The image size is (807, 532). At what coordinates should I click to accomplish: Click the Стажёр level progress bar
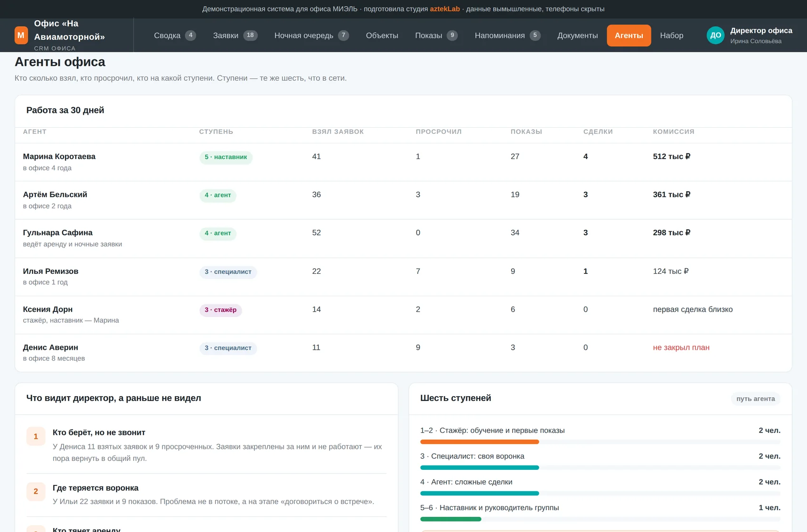pos(600,442)
